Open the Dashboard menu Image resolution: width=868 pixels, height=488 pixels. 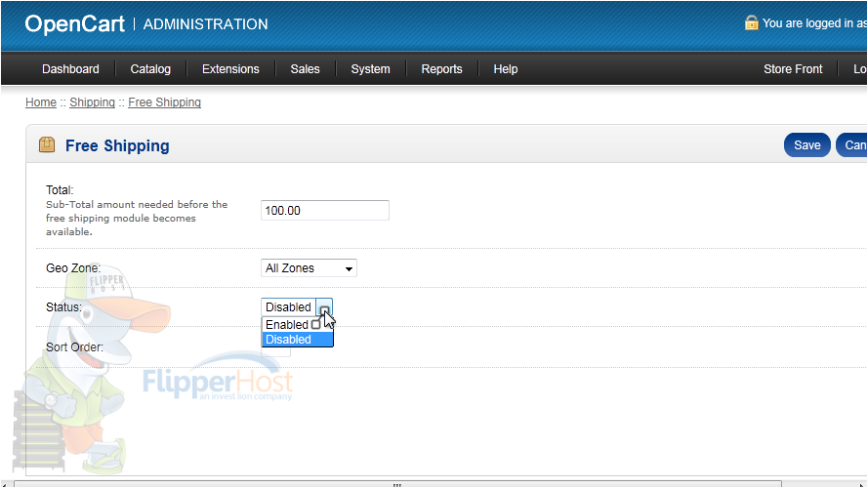[70, 69]
